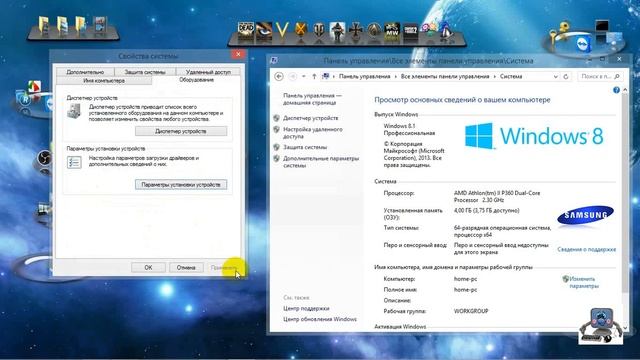This screenshot has width=640, height=360.
Task: Open the second folder in top-left dock
Action: [62, 24]
